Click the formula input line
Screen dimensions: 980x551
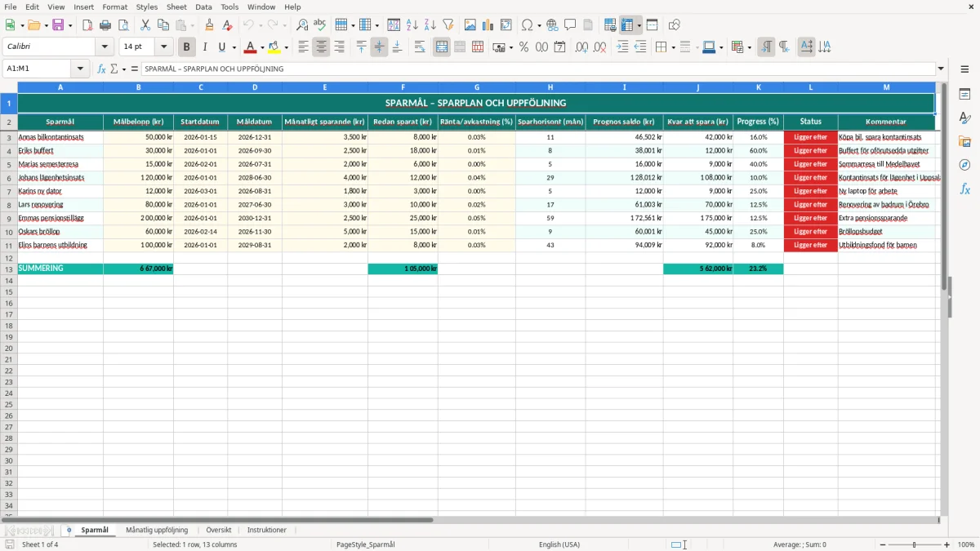(x=538, y=69)
